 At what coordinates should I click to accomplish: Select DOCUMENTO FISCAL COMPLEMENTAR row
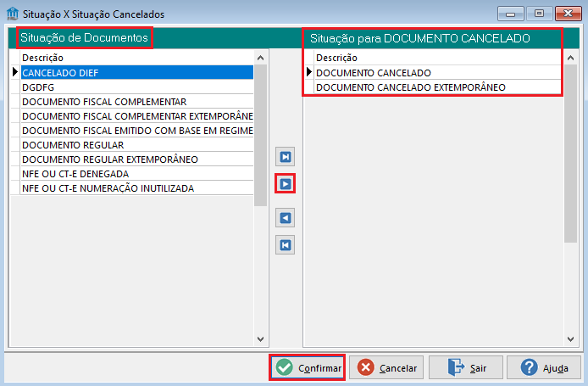coord(137,102)
